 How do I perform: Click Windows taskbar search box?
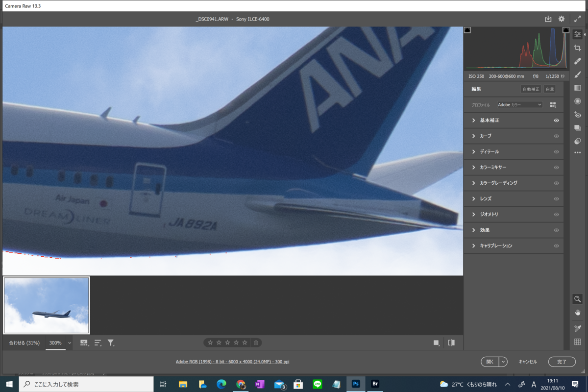click(x=86, y=384)
